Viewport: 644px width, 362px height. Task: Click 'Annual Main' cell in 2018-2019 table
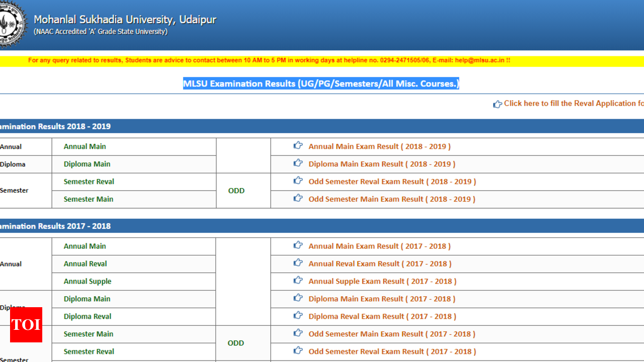click(134, 147)
